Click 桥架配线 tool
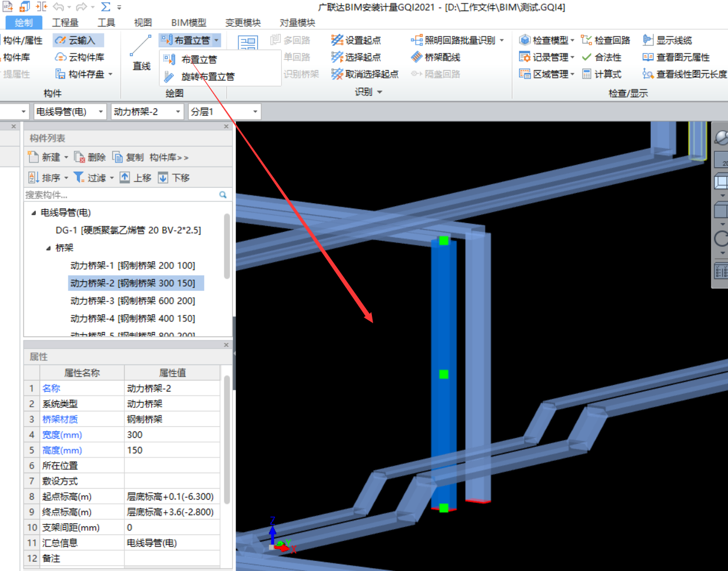This screenshot has width=728, height=571. coord(436,57)
